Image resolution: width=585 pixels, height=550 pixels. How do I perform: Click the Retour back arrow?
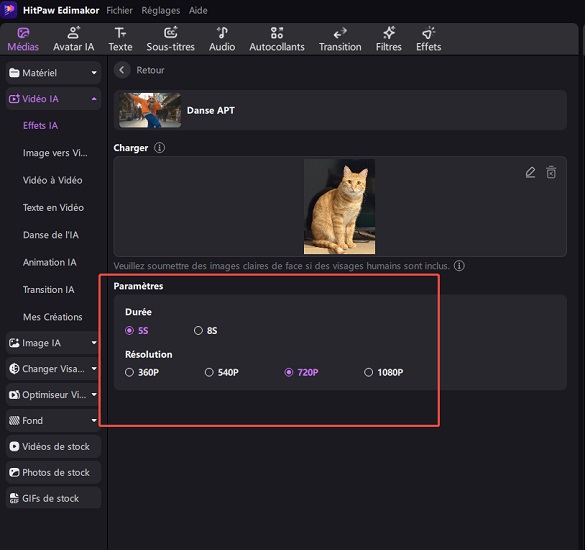[122, 70]
